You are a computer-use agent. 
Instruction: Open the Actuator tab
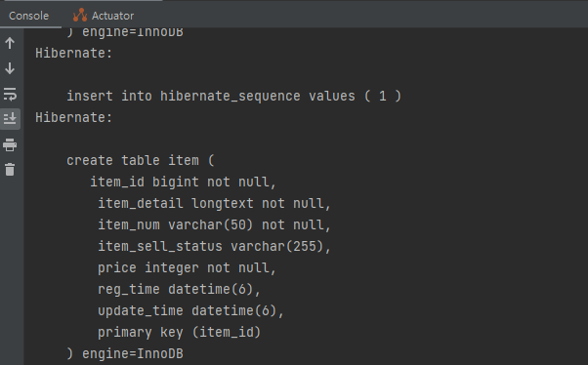(104, 16)
